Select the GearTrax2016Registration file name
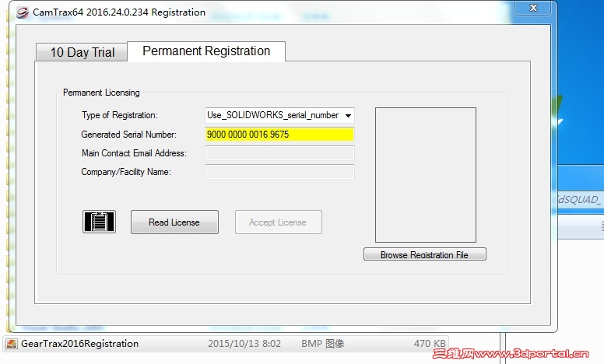604x364 pixels. [79, 344]
